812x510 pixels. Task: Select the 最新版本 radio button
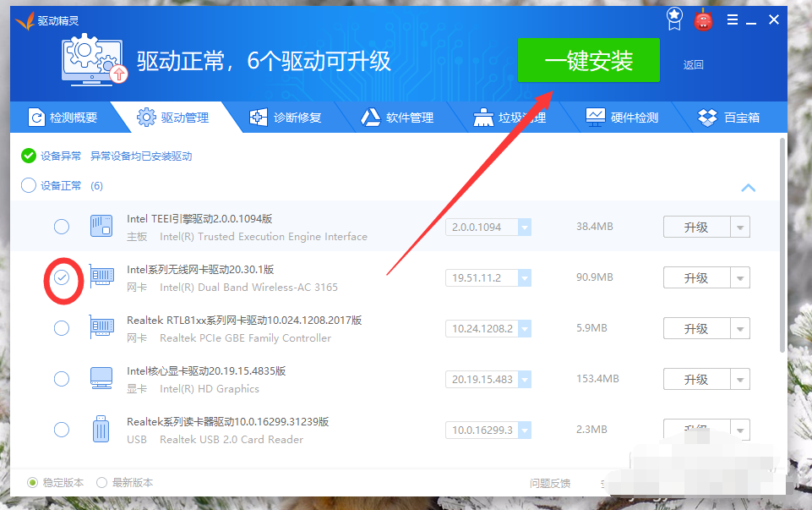click(101, 483)
